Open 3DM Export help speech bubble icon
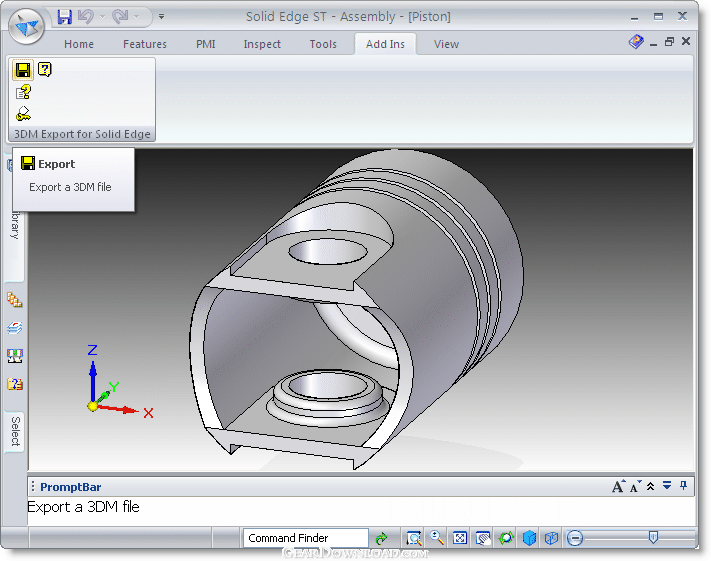 pyautogui.click(x=44, y=69)
